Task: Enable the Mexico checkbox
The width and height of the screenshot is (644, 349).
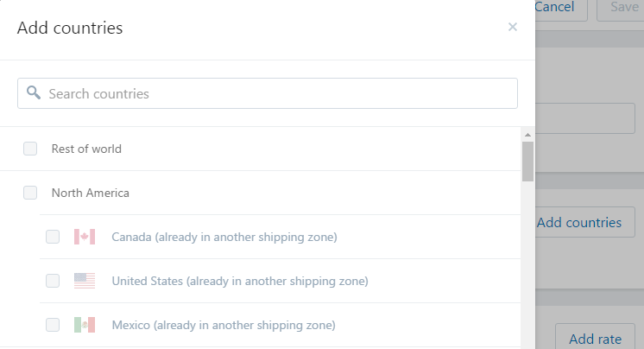Action: point(53,325)
